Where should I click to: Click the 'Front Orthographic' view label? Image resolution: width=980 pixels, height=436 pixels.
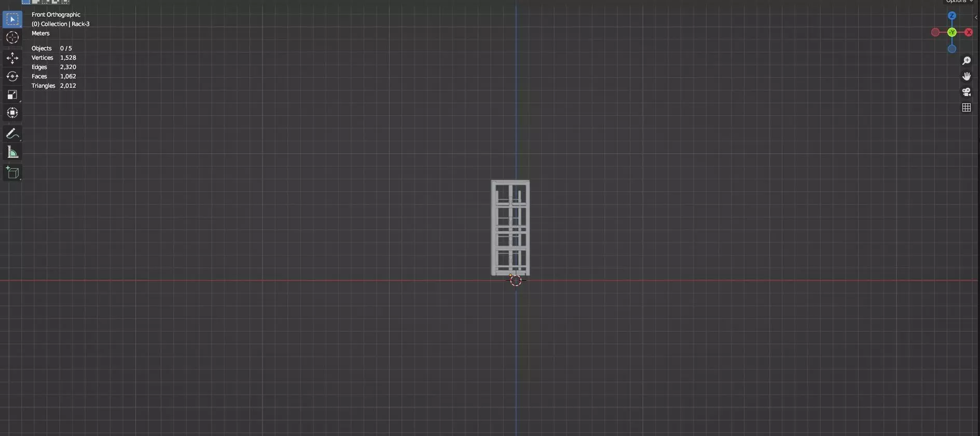(56, 15)
